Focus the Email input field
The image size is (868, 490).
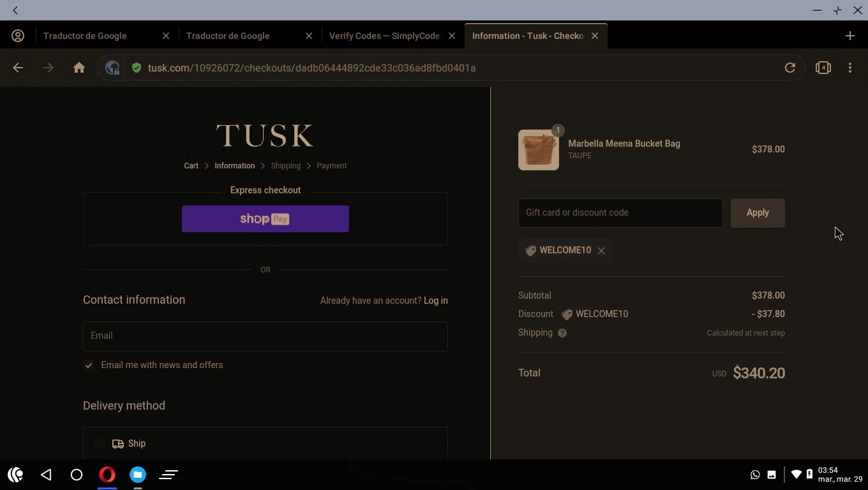pos(266,336)
